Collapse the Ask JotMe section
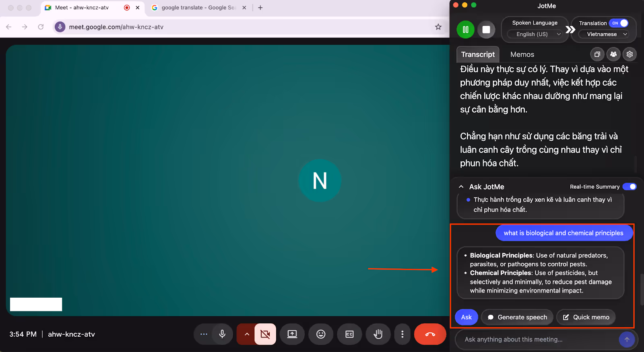The width and height of the screenshot is (644, 352). coord(461,187)
